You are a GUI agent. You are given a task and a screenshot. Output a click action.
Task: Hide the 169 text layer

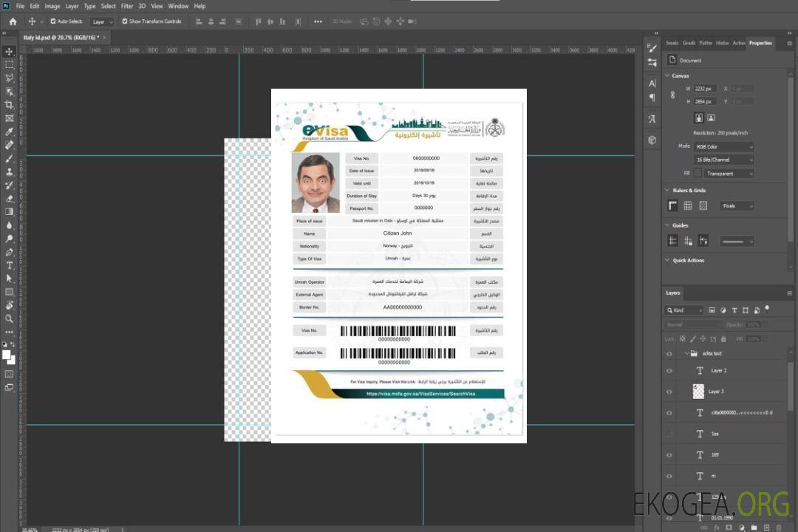[x=669, y=455]
